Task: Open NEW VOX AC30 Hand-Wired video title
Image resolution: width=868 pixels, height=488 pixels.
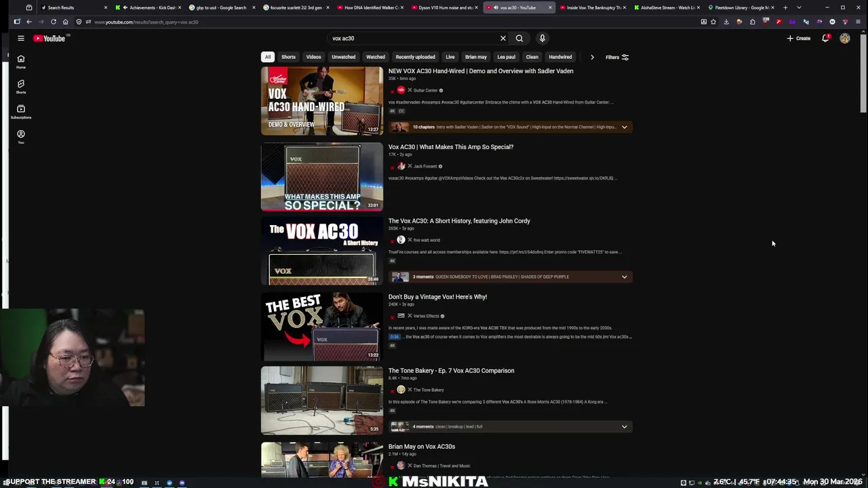Action: [x=481, y=71]
